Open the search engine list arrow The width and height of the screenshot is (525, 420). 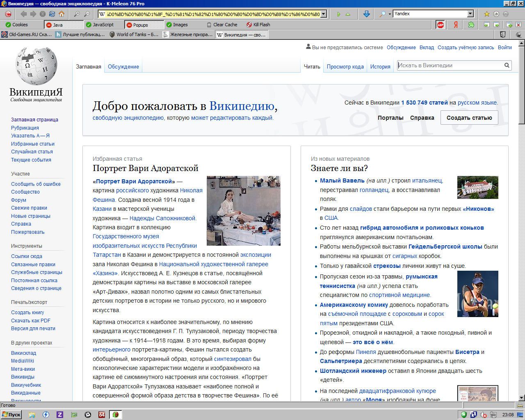coord(389,14)
